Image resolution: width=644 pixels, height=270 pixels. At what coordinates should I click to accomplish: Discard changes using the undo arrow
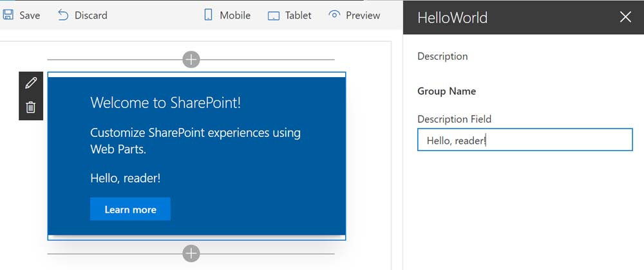63,15
